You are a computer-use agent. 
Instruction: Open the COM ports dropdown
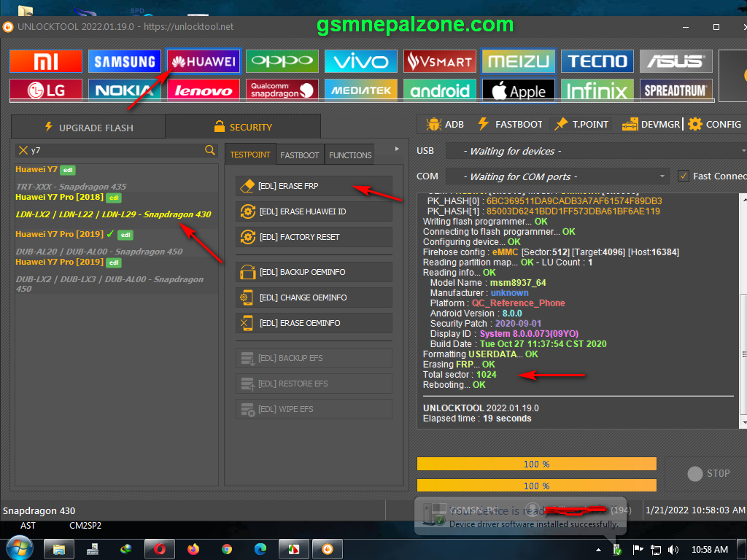(557, 176)
